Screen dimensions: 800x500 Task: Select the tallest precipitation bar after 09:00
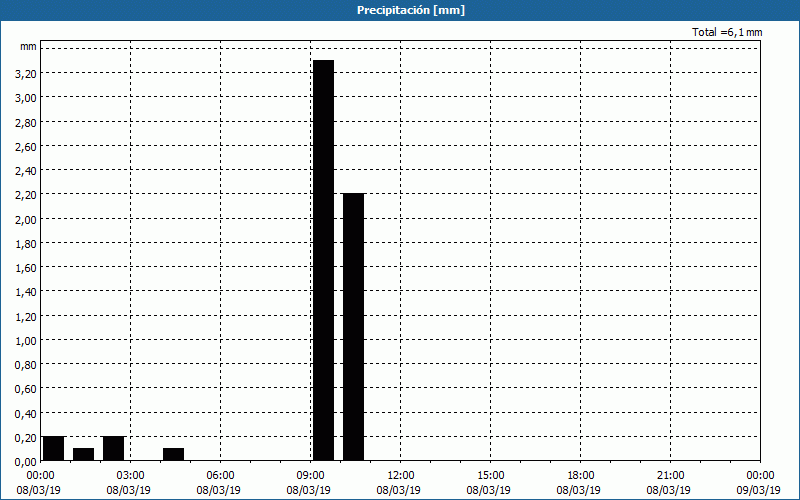point(323,260)
